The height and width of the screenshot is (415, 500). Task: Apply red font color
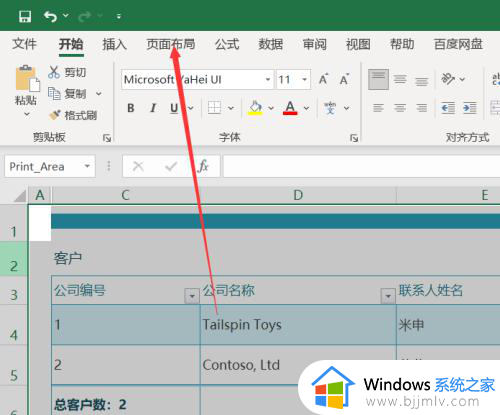click(290, 108)
